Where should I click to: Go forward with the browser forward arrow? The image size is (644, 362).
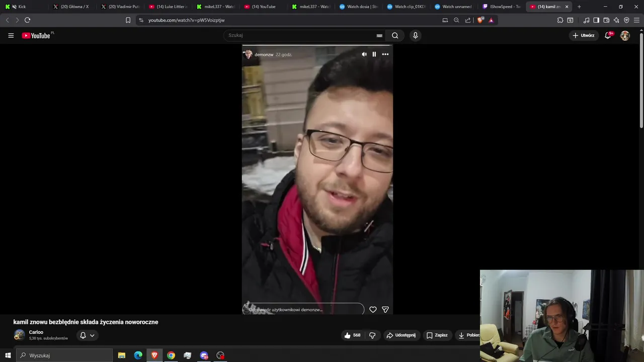click(17, 20)
